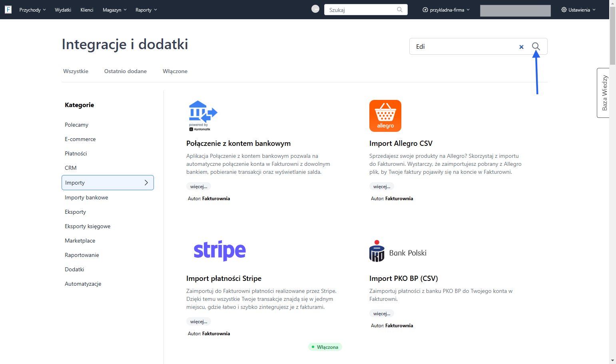Screen dimensions: 616x364
Task: Open the Połączenie z kontem bankowym title
Action: click(239, 143)
